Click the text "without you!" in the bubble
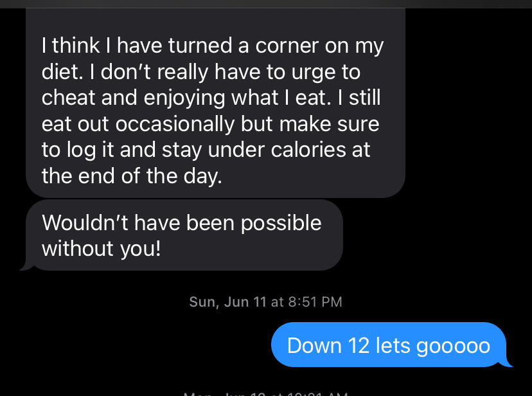This screenshot has width=532, height=396. coord(101,248)
